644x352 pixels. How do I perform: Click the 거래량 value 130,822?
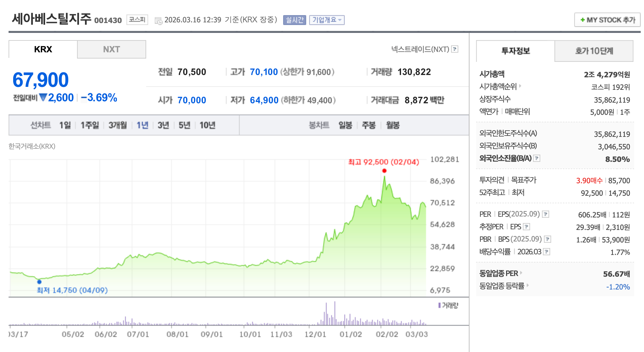414,72
